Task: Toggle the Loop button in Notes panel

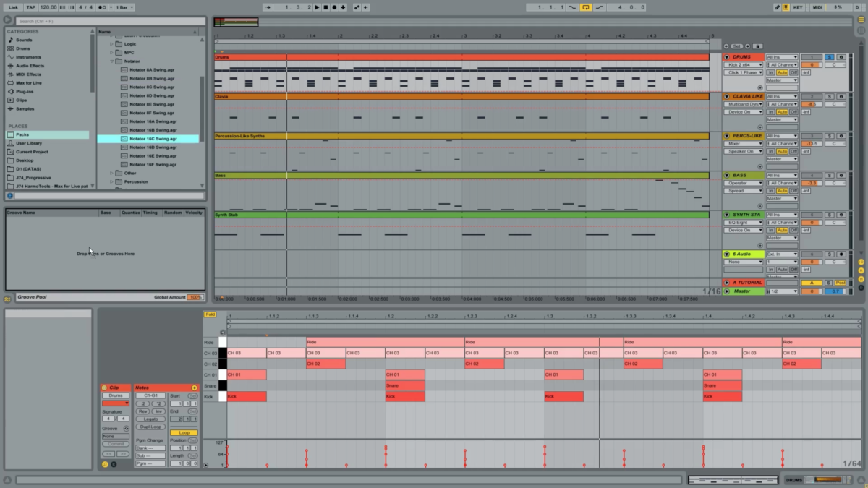Action: [x=184, y=432]
